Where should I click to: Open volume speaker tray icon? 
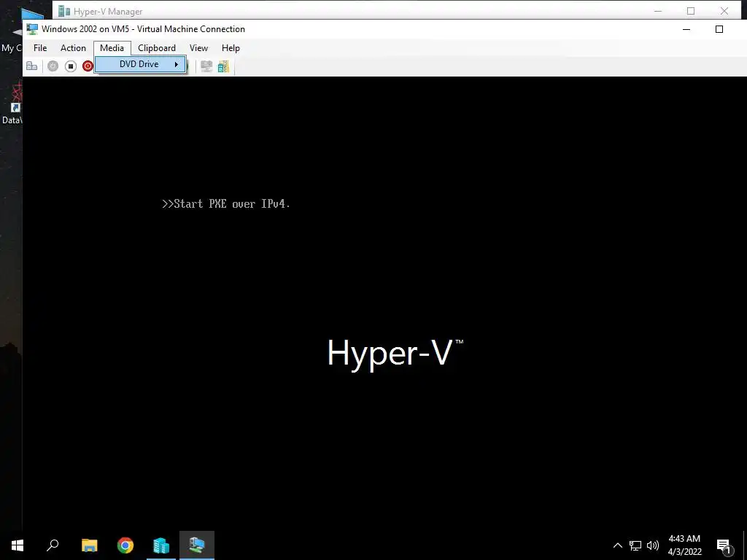click(x=653, y=545)
